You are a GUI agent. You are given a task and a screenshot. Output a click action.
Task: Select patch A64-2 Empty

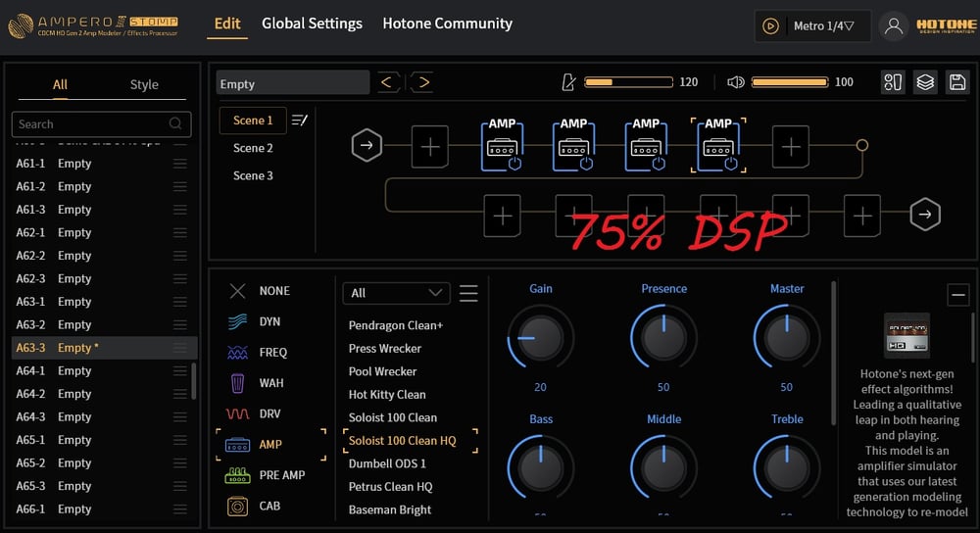tap(104, 394)
